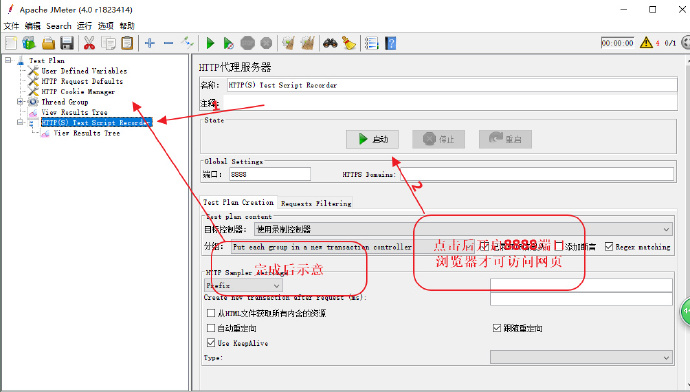Click the User Defined Variables tools icon
The width and height of the screenshot is (690, 392).
[x=33, y=71]
